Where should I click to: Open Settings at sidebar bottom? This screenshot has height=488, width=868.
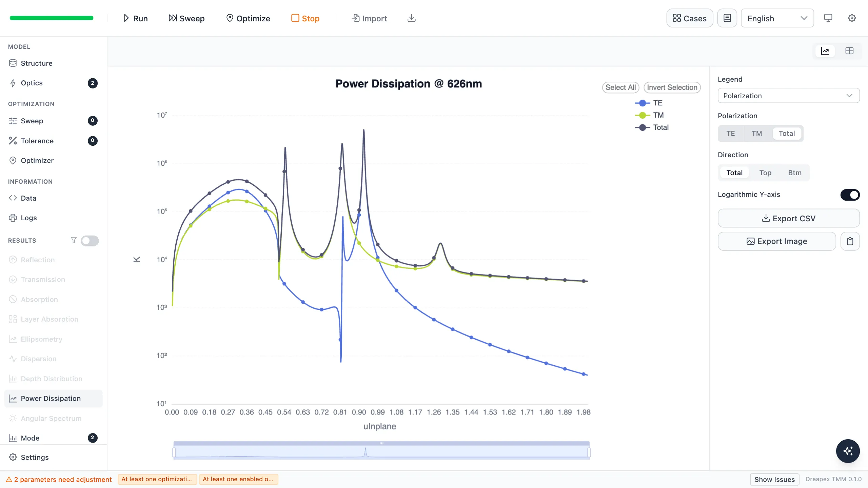(x=54, y=457)
